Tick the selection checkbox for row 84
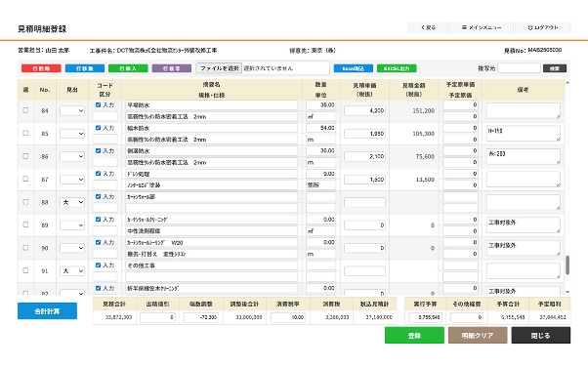This screenshot has height=367, width=588. (x=25, y=110)
